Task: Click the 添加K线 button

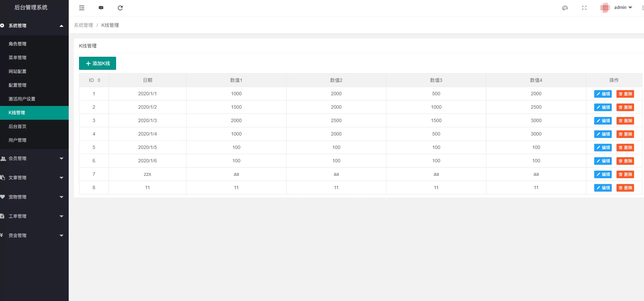Action: (98, 63)
